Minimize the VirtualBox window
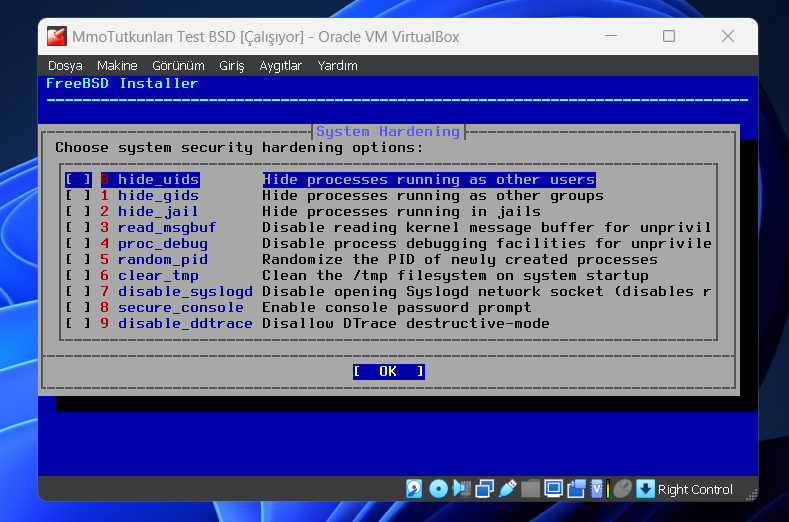789x522 pixels. click(611, 36)
